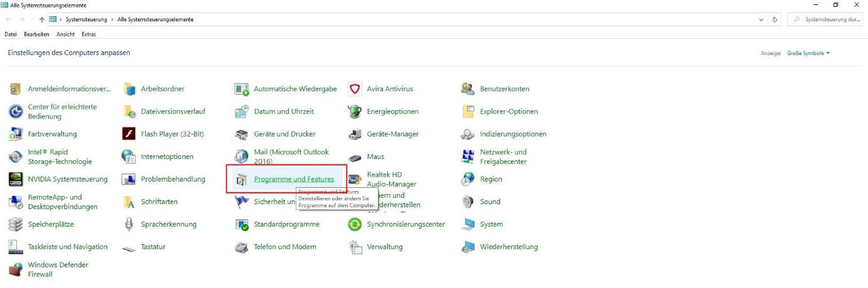
Task: Click the Intel Rapid Storage-Technologie icon
Action: pyautogui.click(x=16, y=157)
